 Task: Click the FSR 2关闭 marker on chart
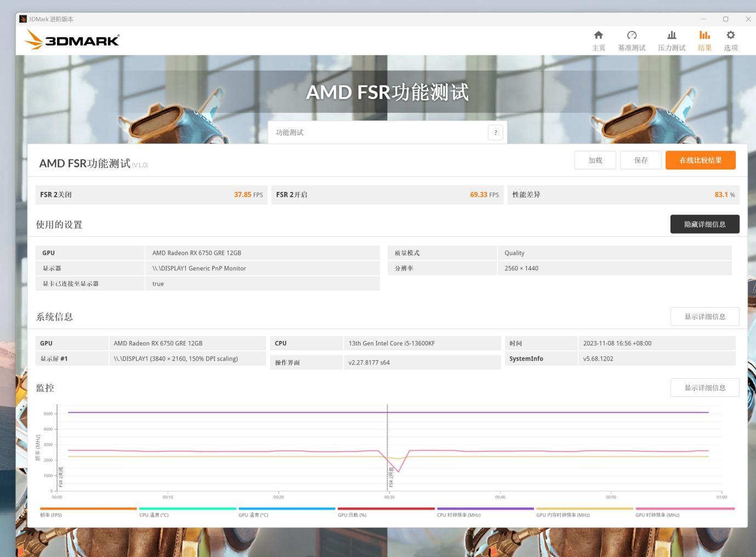61,477
